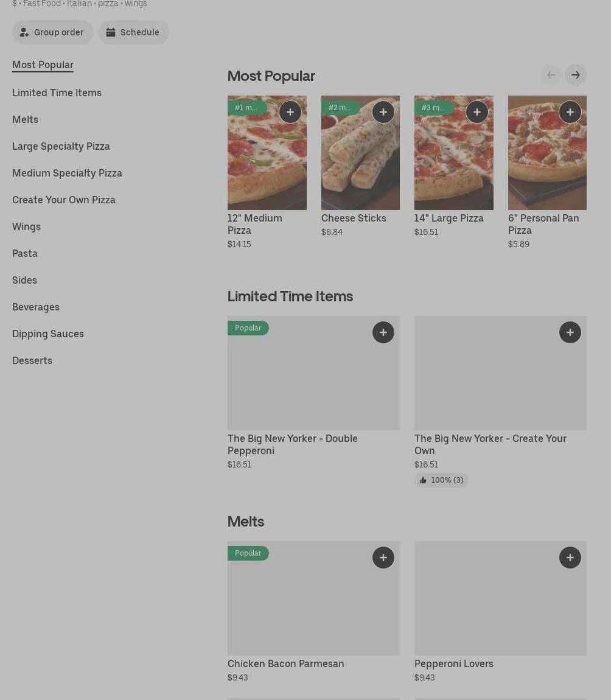Click the 100% (3) rating badge

click(441, 480)
